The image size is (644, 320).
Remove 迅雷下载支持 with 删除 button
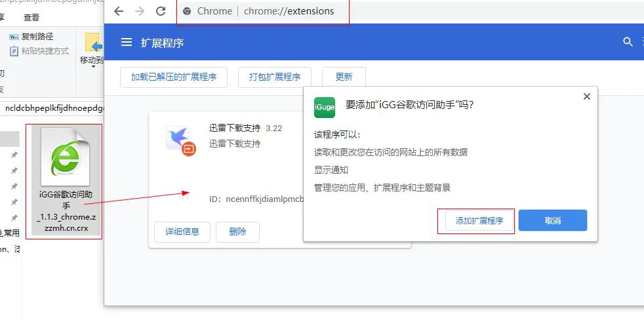click(237, 231)
